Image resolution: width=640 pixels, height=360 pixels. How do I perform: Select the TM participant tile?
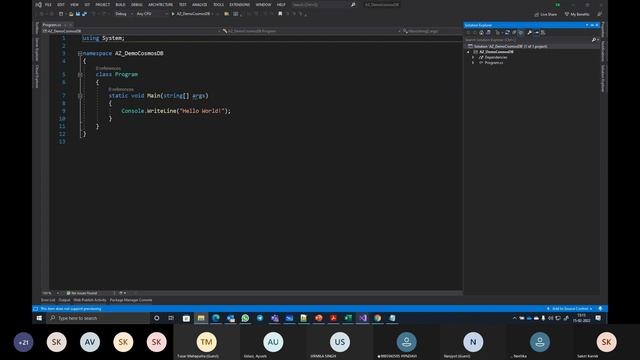pos(207,342)
